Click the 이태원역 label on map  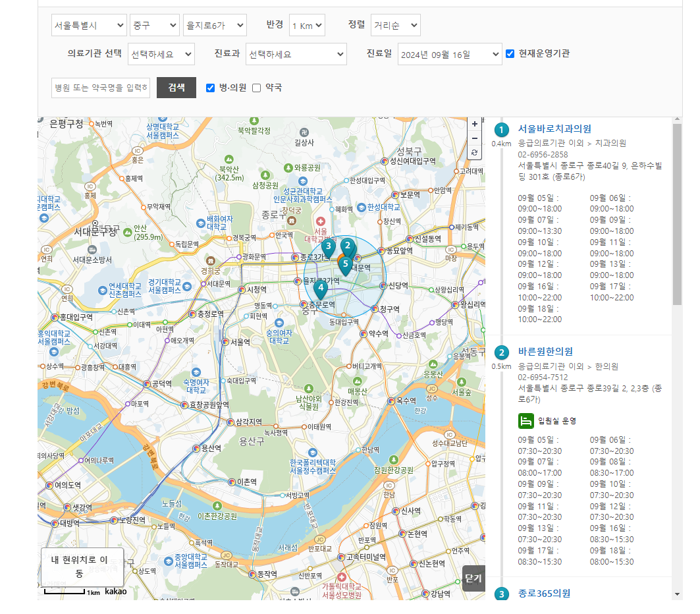(x=319, y=427)
